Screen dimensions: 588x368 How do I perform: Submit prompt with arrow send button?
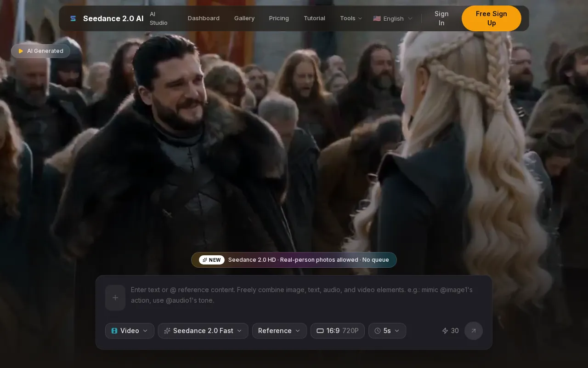coord(474,331)
